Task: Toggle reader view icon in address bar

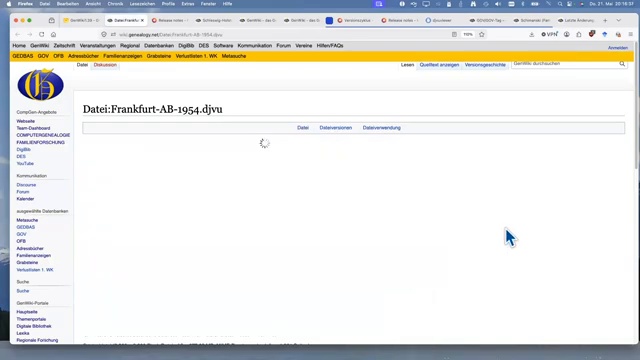Action: (454, 35)
